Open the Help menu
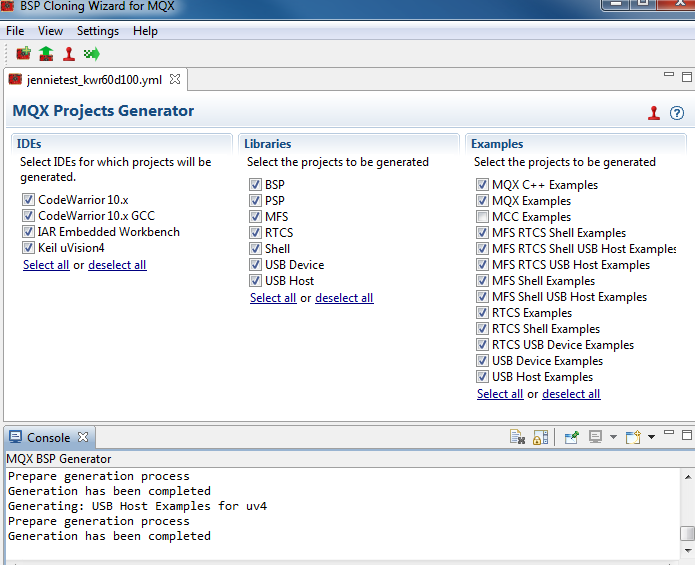 pos(145,31)
